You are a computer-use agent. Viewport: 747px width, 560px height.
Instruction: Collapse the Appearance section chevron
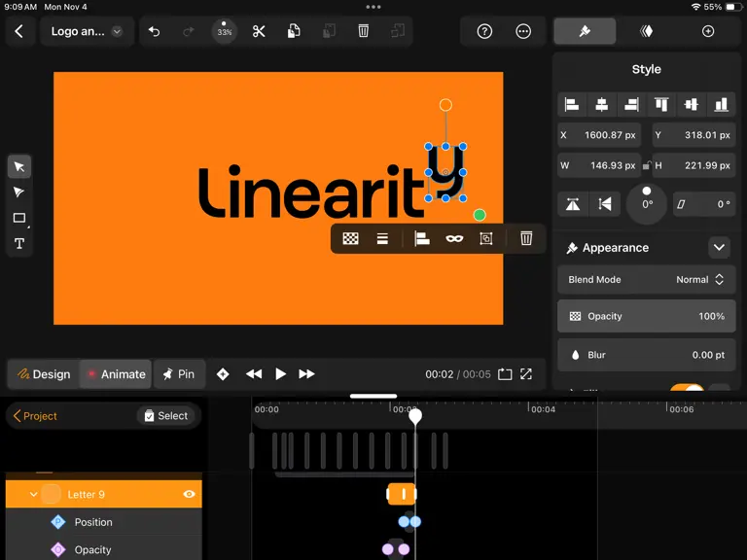[x=719, y=248]
